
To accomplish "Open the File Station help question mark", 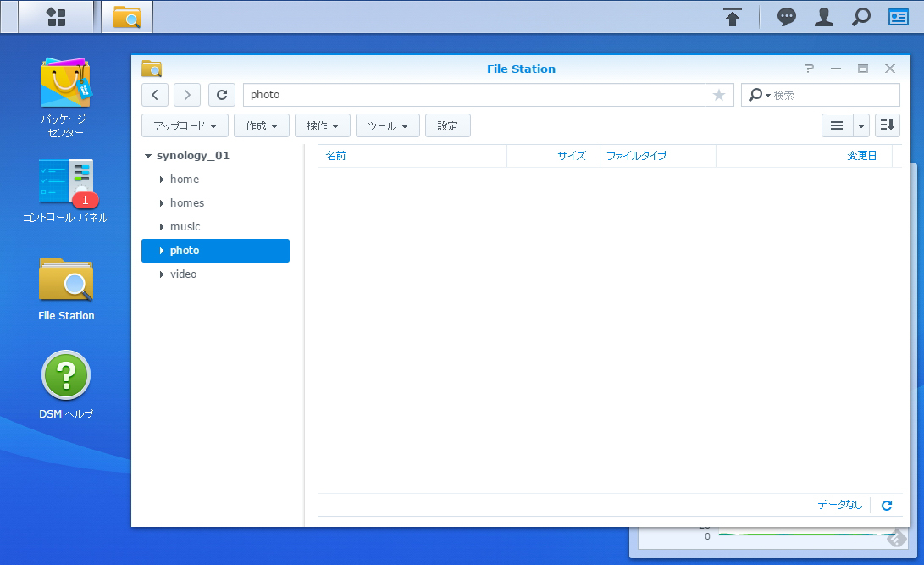I will click(809, 69).
